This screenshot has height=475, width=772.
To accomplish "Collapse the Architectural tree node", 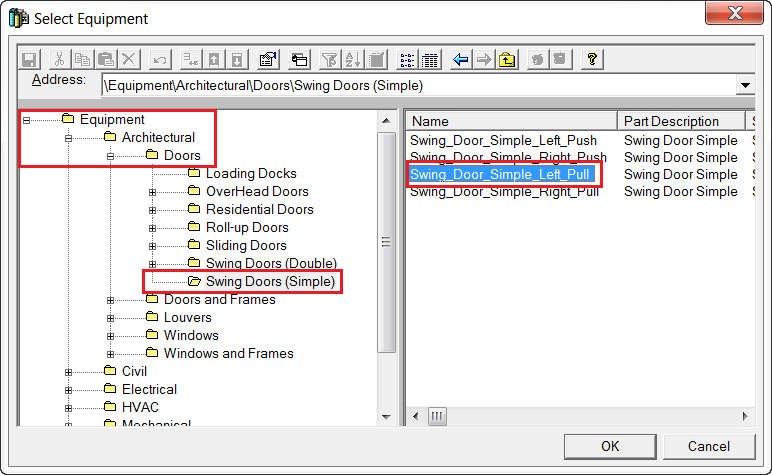I will pyautogui.click(x=69, y=138).
